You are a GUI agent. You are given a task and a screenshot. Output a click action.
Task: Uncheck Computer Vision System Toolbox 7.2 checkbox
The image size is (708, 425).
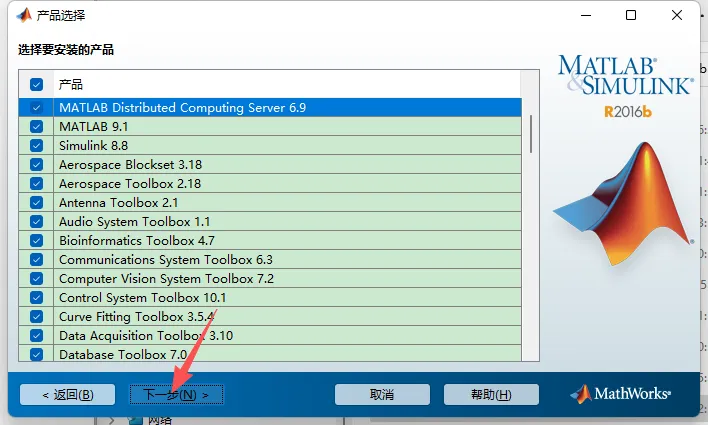[x=37, y=278]
